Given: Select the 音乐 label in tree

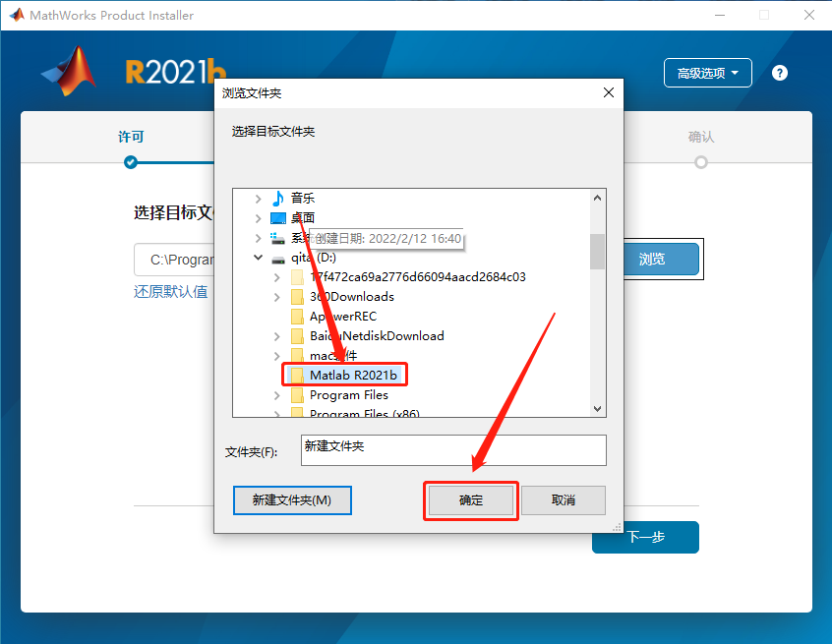Looking at the screenshot, I should coord(303,198).
